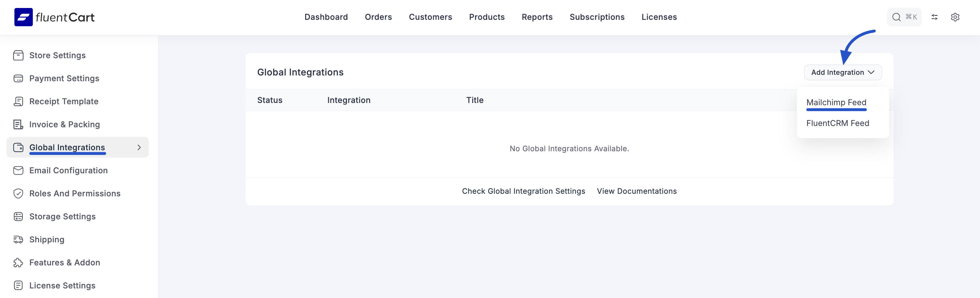Go to the Orders tab
The image size is (980, 298).
pos(378,17)
